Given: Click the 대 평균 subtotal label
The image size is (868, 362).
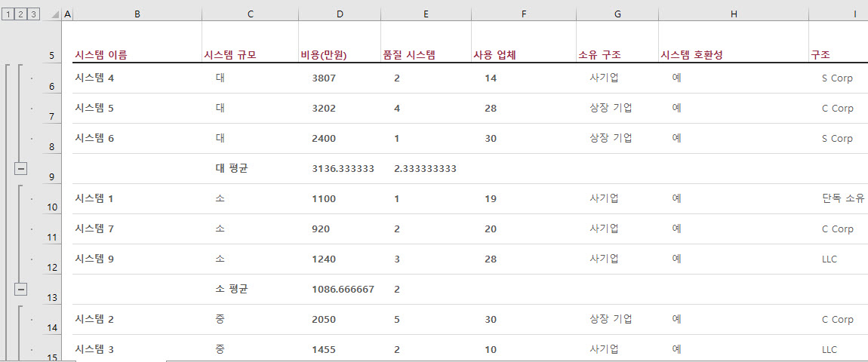Looking at the screenshot, I should tap(232, 168).
